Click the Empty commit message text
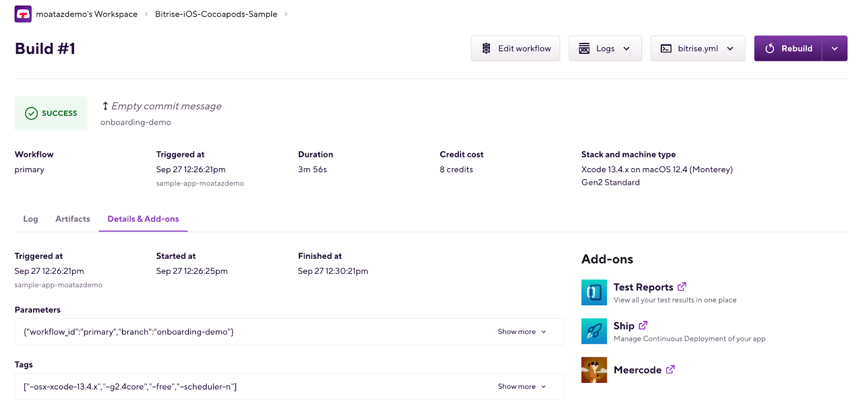 click(x=167, y=106)
